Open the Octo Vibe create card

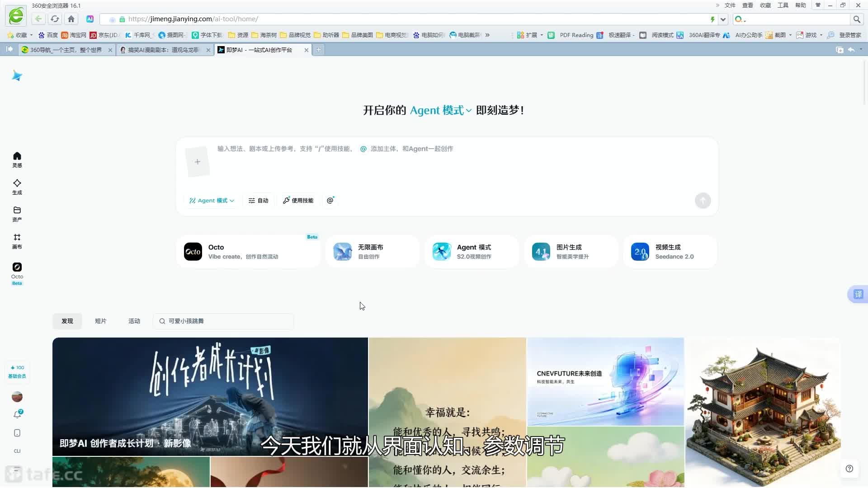coord(248,252)
